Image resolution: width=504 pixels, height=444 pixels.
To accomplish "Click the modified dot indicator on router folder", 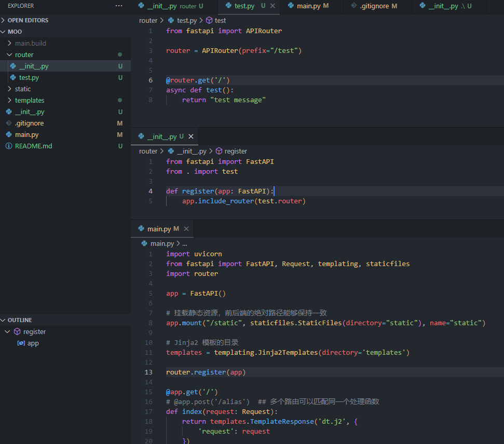I will tap(120, 54).
